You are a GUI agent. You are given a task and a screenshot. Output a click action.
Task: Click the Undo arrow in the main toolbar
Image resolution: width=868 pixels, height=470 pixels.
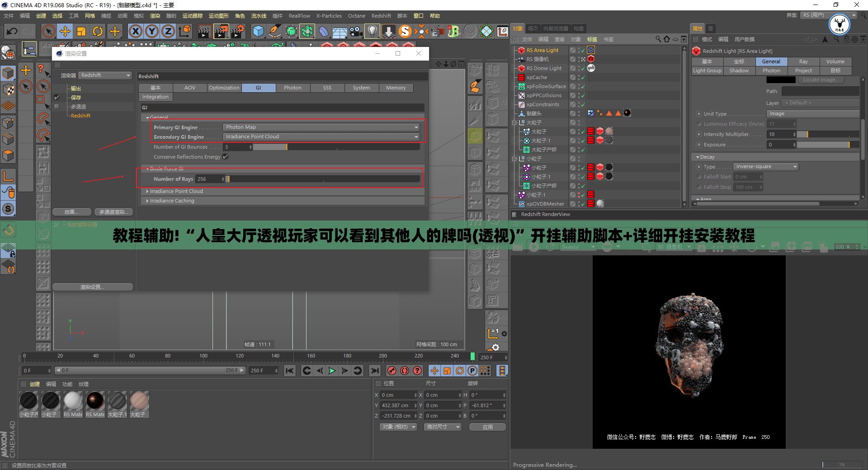[12, 31]
